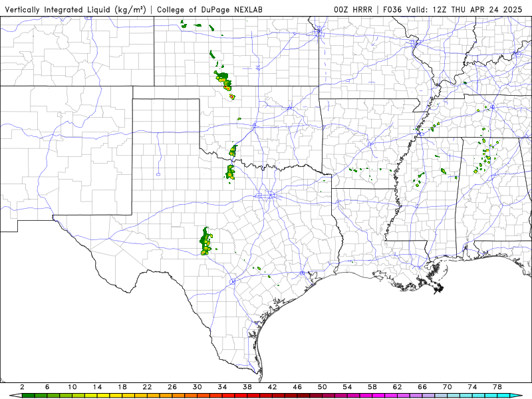Image resolution: width=532 pixels, height=399 pixels.
Task: Click the legend value '14'
Action: point(97,387)
